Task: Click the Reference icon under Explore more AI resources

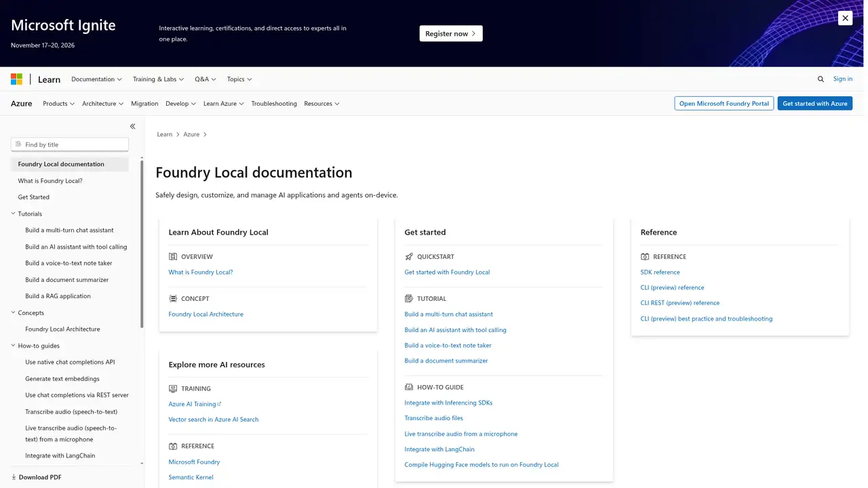Action: tap(173, 446)
